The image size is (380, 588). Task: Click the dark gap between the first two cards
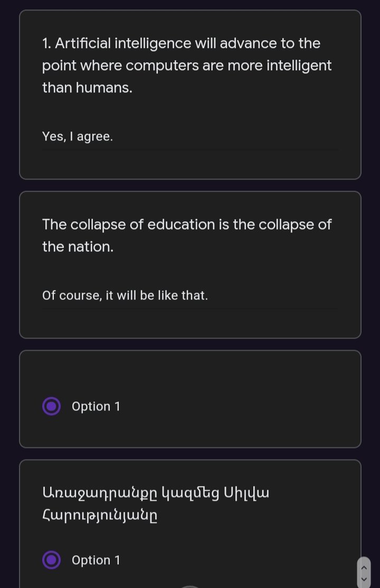point(190,185)
